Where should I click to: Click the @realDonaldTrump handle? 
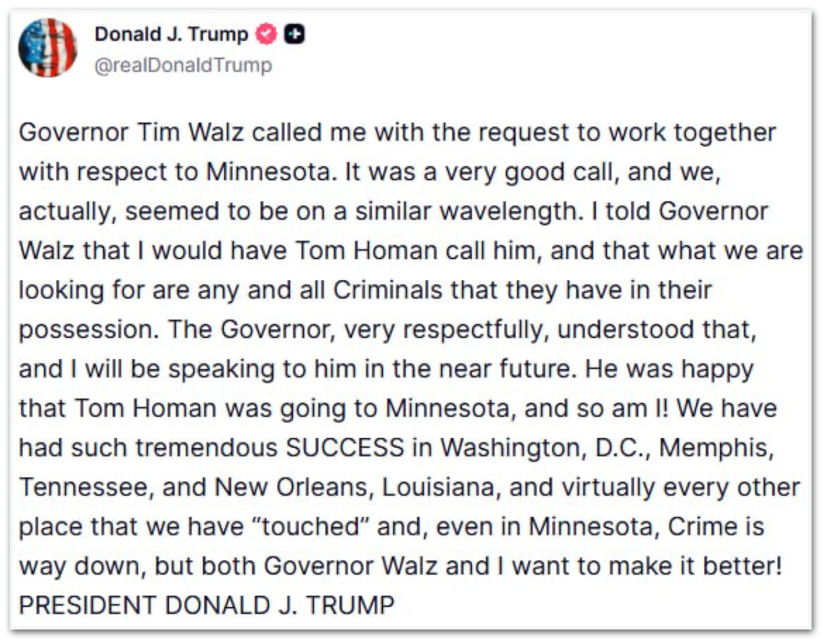click(x=184, y=65)
